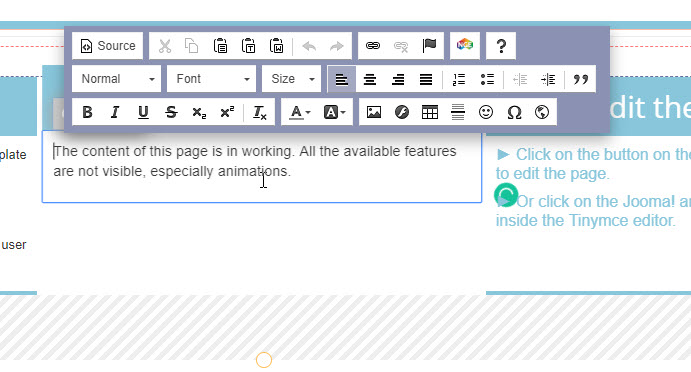This screenshot has width=691, height=372.
Task: Open the Font family dropdown
Action: [212, 79]
